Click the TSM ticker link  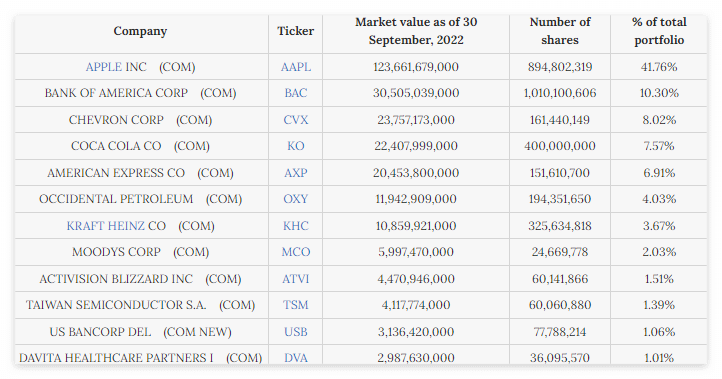click(x=296, y=305)
